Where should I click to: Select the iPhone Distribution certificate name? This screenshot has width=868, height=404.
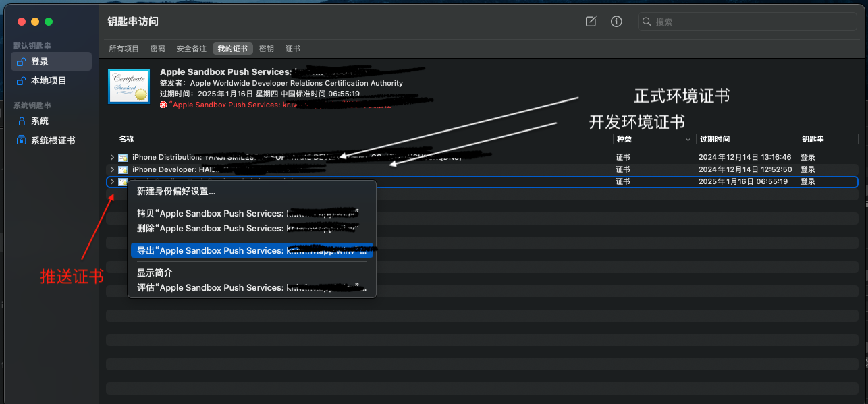pyautogui.click(x=297, y=157)
